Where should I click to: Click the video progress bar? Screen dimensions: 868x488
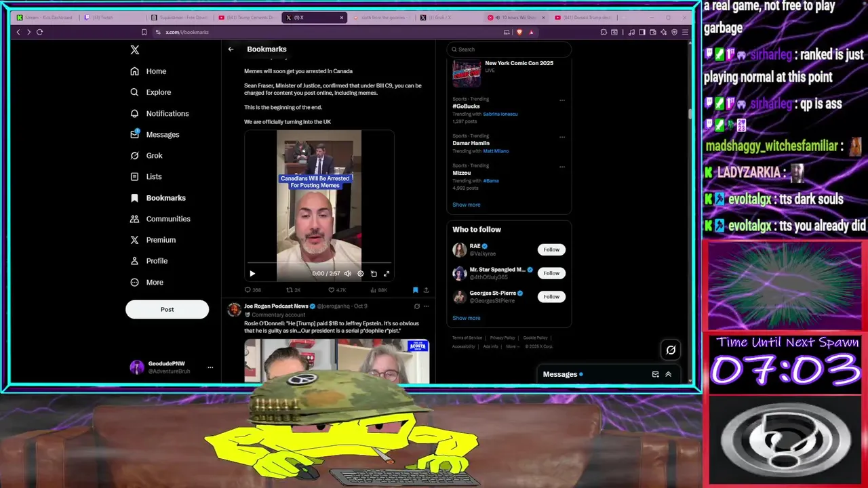point(319,262)
